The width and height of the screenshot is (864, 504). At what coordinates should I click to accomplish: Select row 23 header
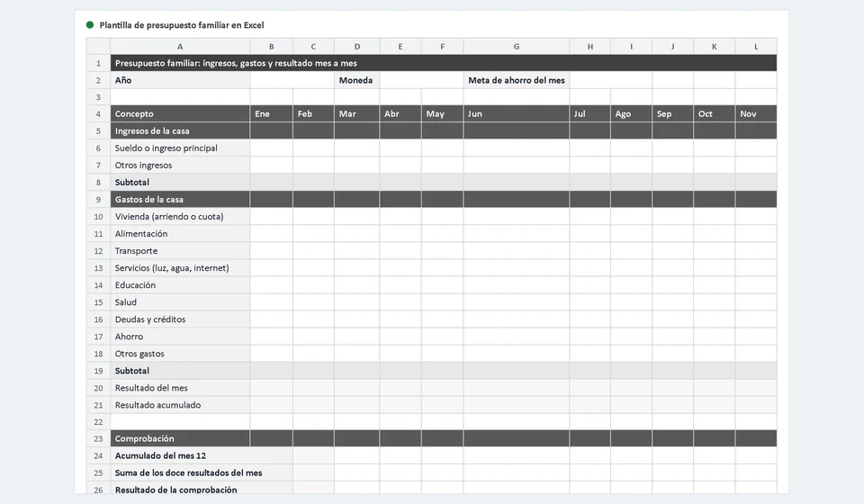coord(99,438)
